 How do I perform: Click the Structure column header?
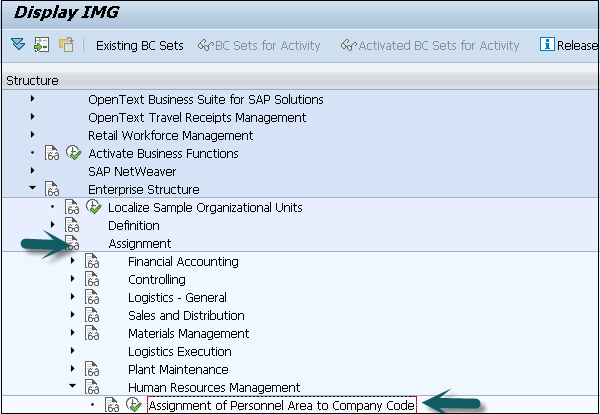(32, 80)
